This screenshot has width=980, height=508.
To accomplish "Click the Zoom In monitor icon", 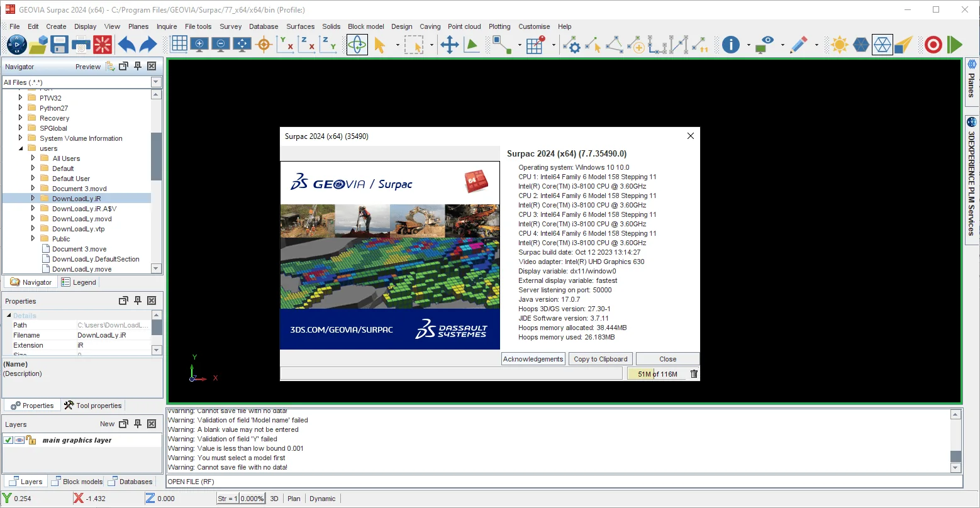I will point(199,45).
